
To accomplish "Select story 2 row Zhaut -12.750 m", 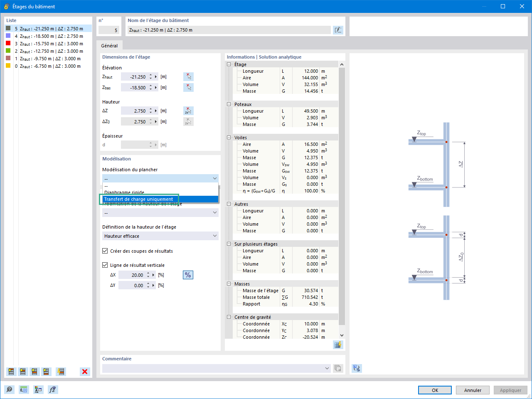I will click(x=48, y=51).
